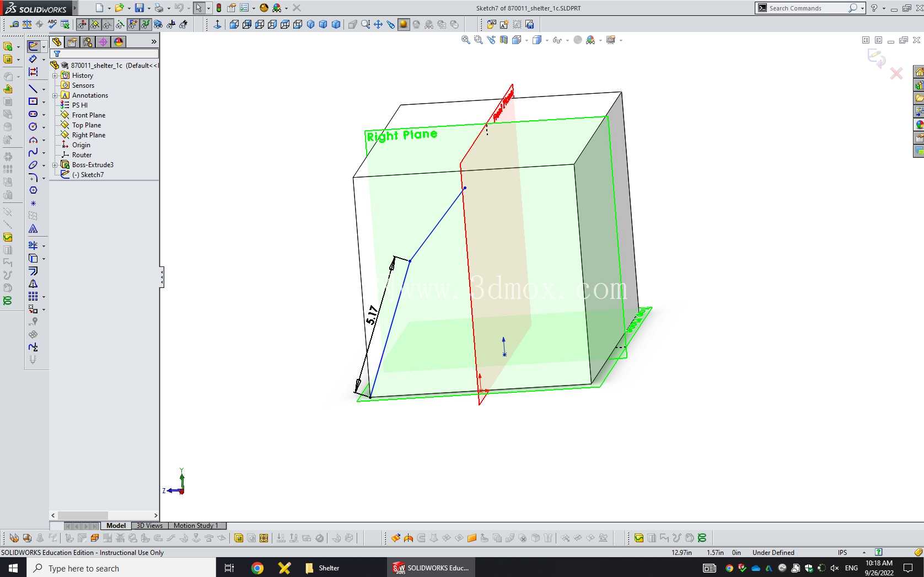The image size is (924, 577).
Task: Open the Shelter folder taskbar button
Action: (x=323, y=568)
